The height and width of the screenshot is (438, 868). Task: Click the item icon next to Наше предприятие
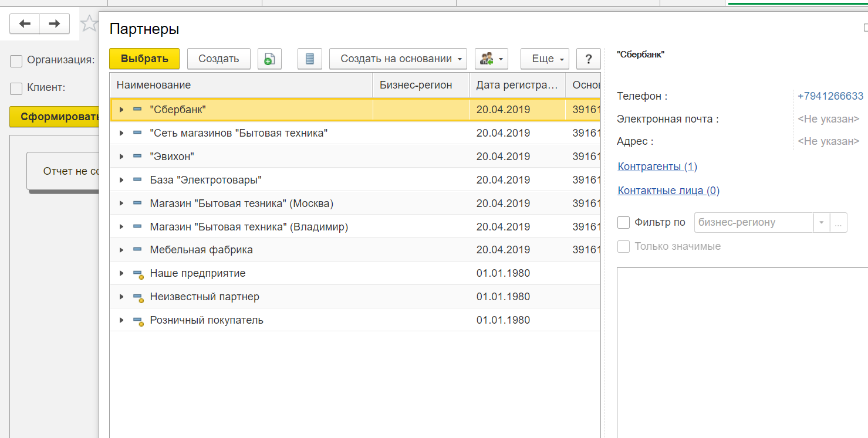tap(138, 274)
